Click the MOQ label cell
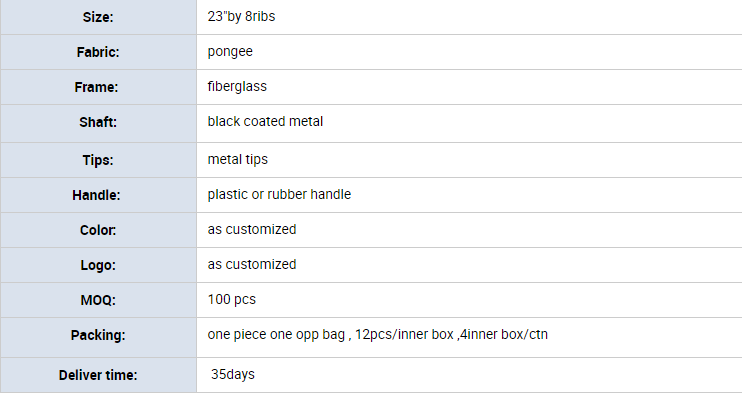 (98, 300)
